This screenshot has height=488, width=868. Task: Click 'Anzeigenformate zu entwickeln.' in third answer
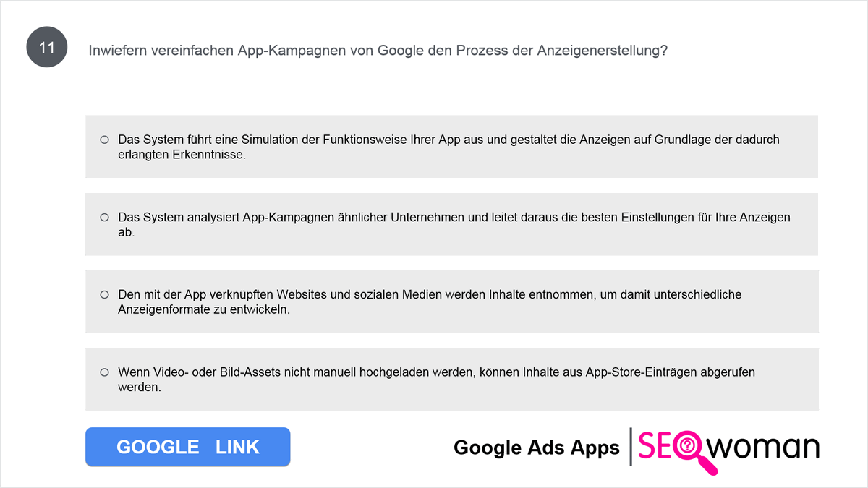(x=203, y=309)
